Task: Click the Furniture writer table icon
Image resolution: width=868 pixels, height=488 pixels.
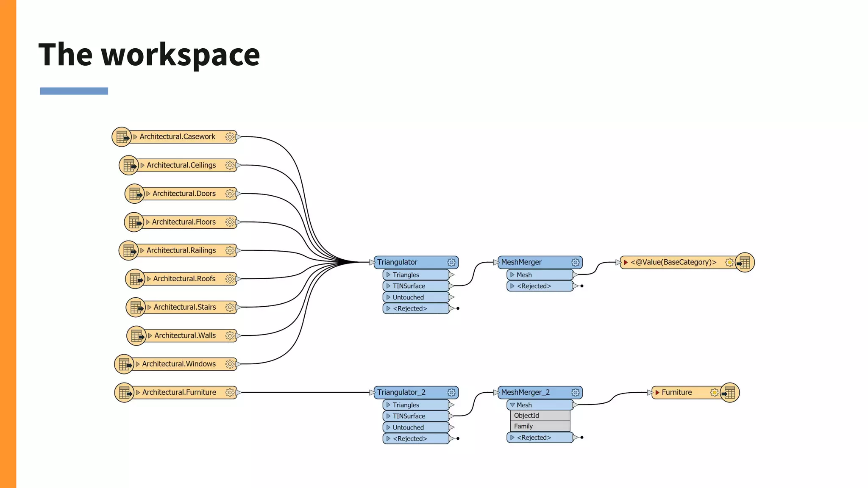Action: [729, 393]
